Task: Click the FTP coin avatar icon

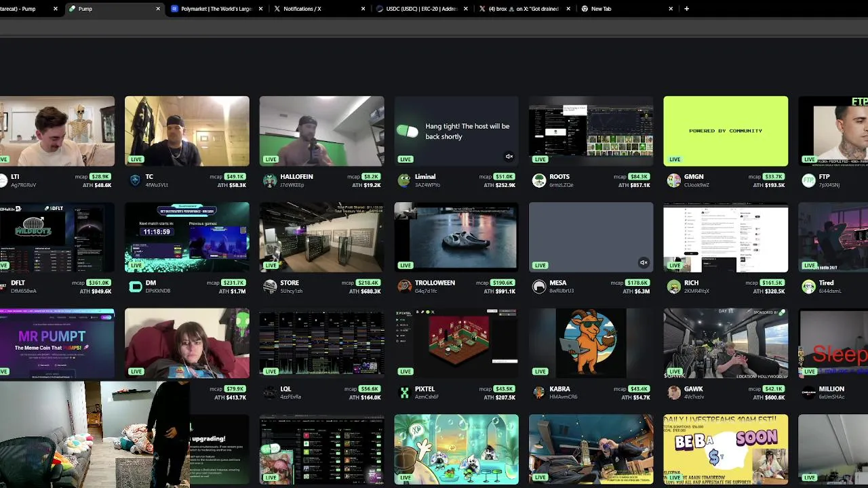Action: click(808, 180)
